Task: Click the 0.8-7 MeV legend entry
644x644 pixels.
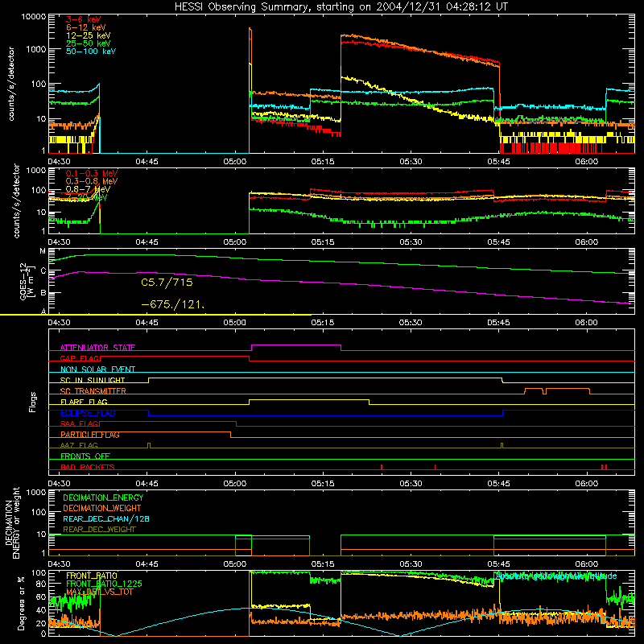Action: [x=88, y=189]
